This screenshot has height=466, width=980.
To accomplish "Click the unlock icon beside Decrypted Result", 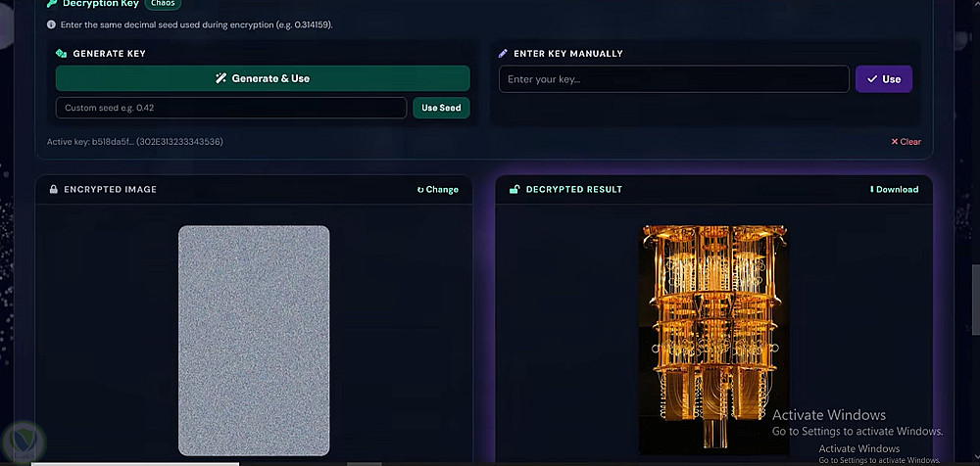I will tap(514, 189).
